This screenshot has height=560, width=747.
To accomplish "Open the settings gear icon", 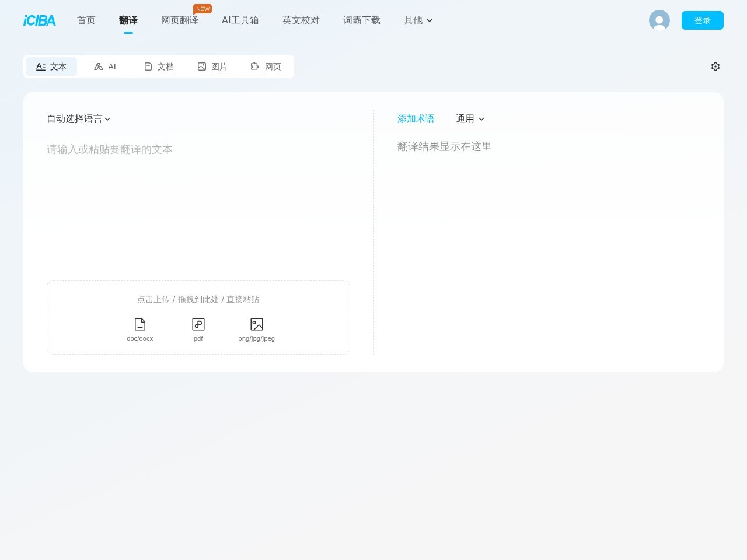I will pyautogui.click(x=715, y=66).
